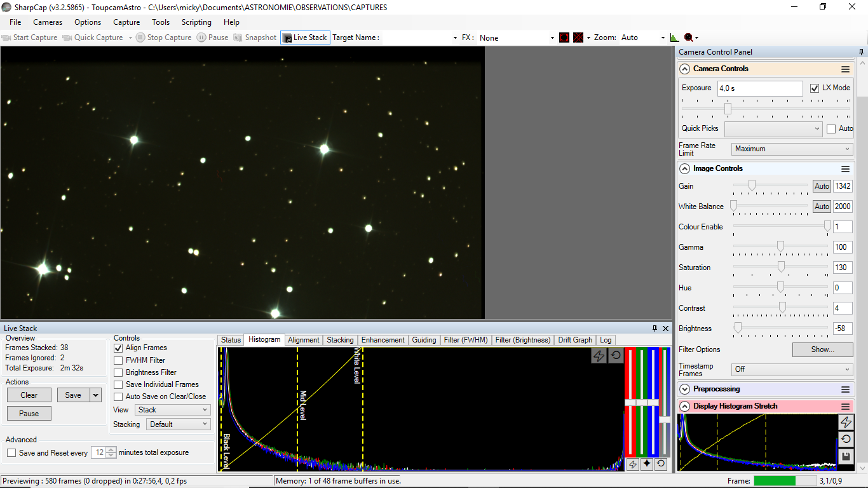Click the selection area (red square) toolbar icon
Viewport: 868px width, 488px height.
pos(564,37)
